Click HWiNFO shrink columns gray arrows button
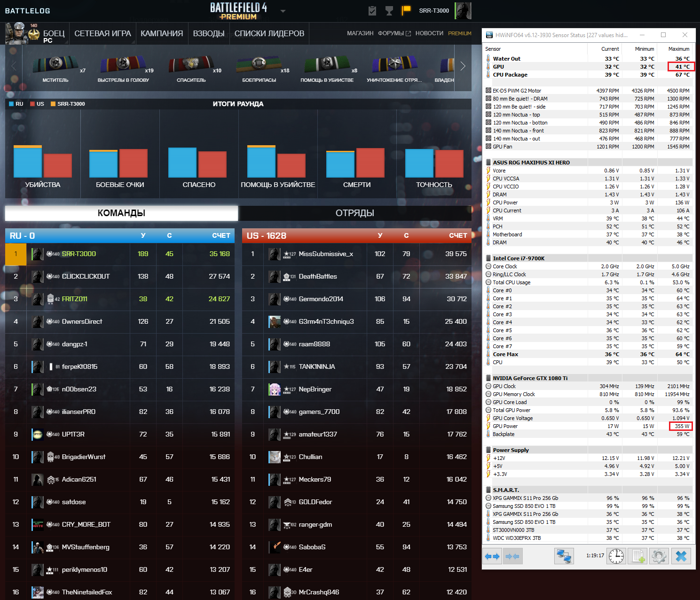The width and height of the screenshot is (700, 600). pyautogui.click(x=512, y=556)
